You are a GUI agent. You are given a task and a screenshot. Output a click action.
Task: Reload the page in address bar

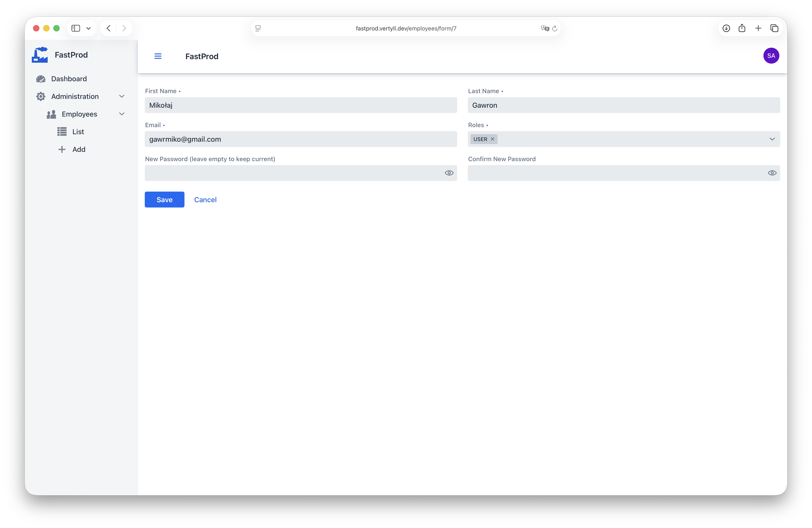click(x=555, y=29)
